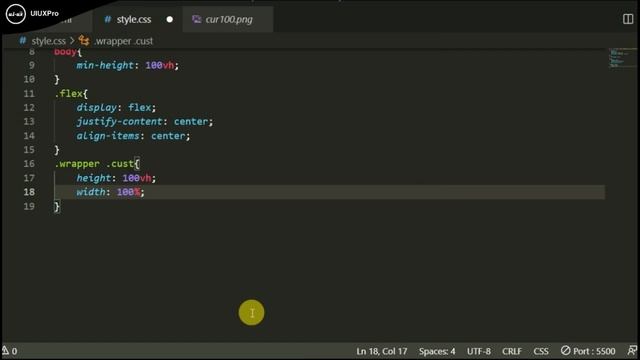This screenshot has width=640, height=360.
Task: Click the UIUXPro channel logo
Action: coord(16,14)
